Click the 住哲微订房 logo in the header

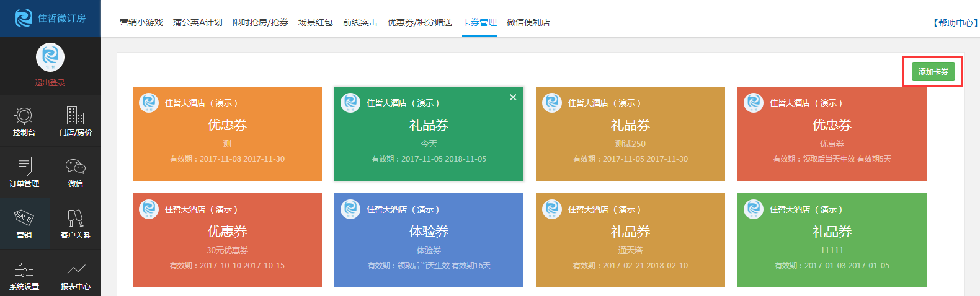(x=50, y=18)
